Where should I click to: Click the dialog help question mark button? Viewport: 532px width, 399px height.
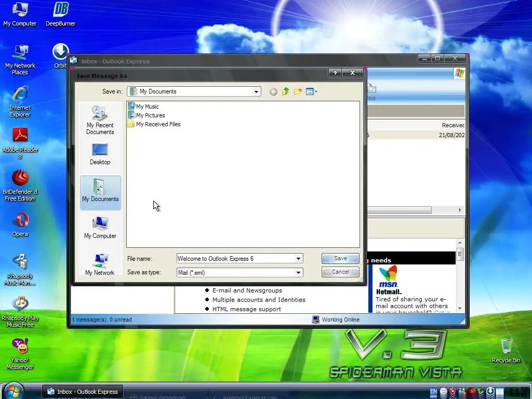335,73
